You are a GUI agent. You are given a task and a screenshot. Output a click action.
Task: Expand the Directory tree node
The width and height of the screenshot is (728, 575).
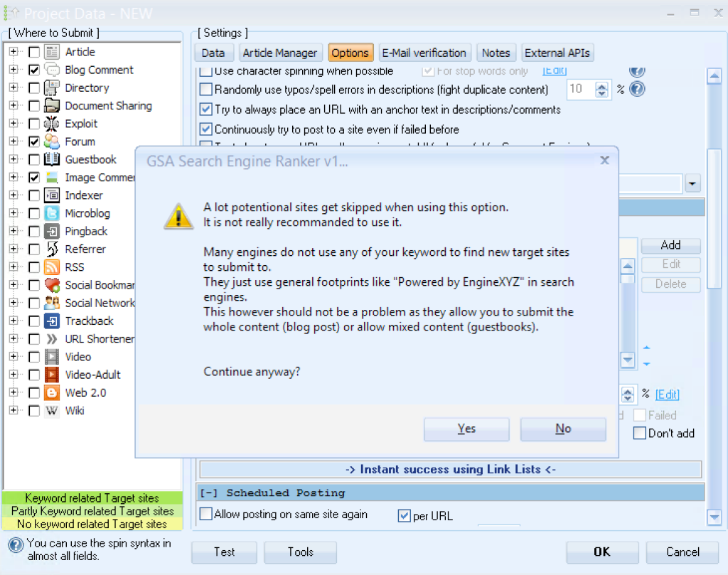click(x=14, y=87)
